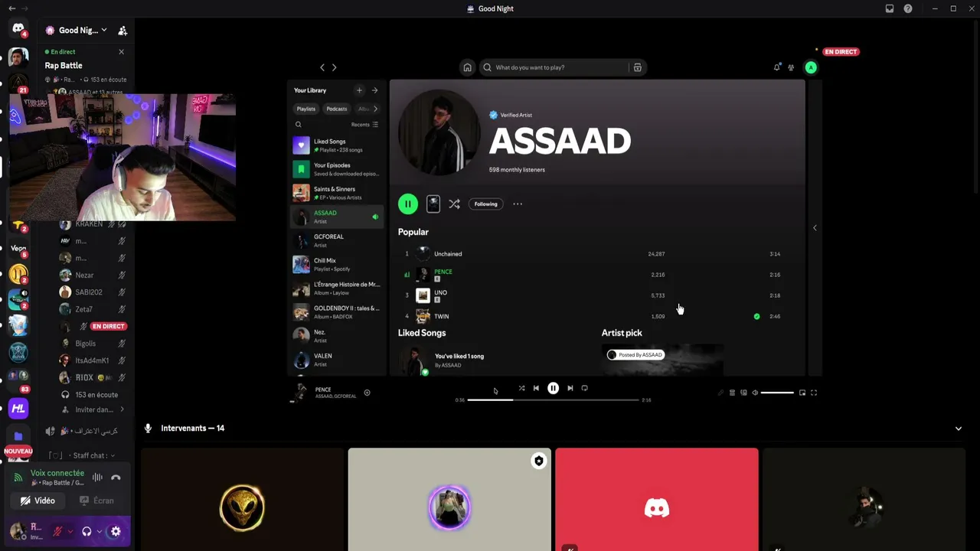Go forward with Spotify forward arrow
The width and height of the screenshot is (980, 551).
[334, 67]
